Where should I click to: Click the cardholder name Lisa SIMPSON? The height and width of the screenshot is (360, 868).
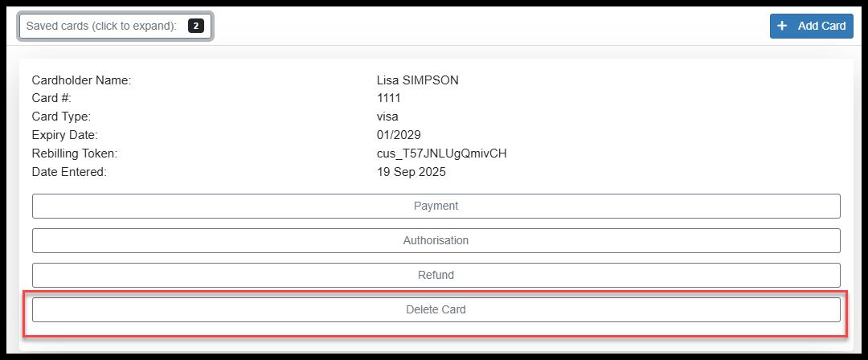pos(417,80)
